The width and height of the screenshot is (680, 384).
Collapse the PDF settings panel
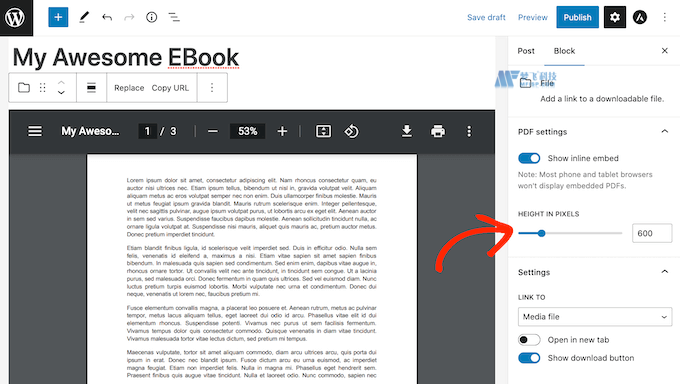(664, 131)
